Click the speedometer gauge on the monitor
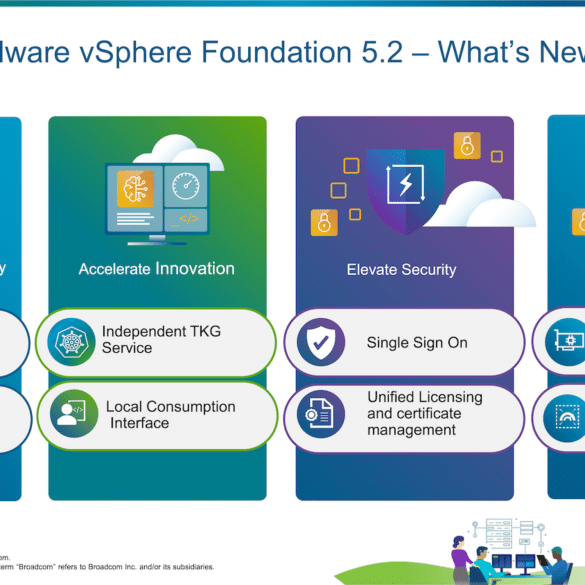585x585 pixels. 186,186
